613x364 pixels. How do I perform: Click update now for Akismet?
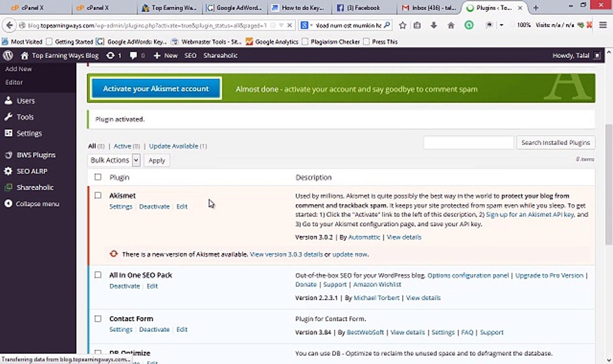(349, 254)
